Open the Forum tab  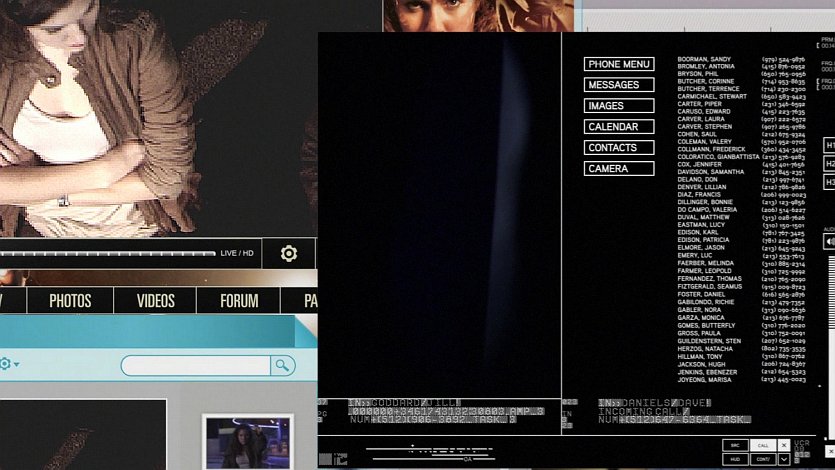point(238,301)
